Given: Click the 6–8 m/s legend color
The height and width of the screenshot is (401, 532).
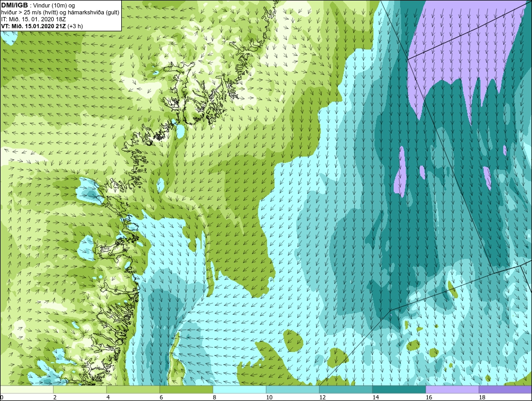Looking at the screenshot, I should pos(186,389).
